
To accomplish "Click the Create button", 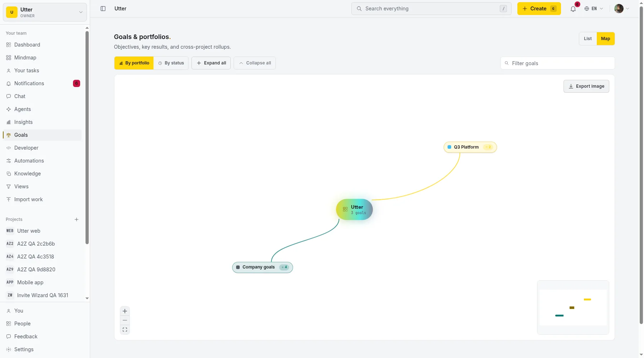I will click(x=539, y=9).
